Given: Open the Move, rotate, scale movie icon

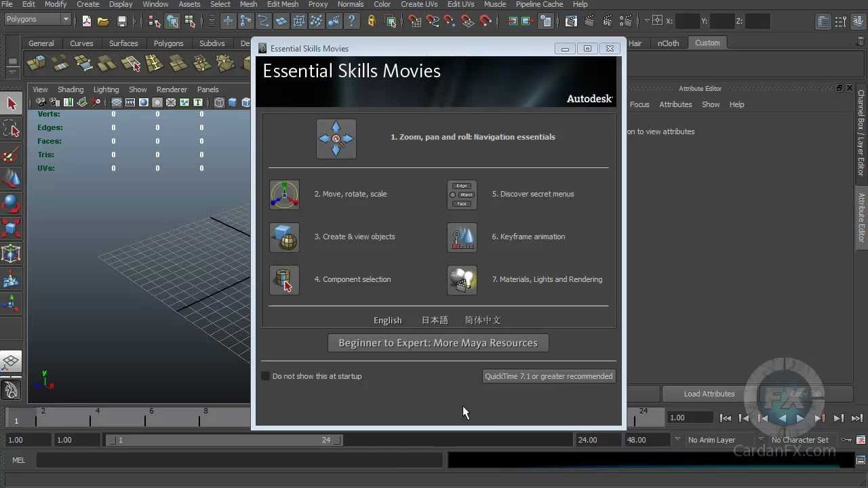Looking at the screenshot, I should click(x=284, y=195).
